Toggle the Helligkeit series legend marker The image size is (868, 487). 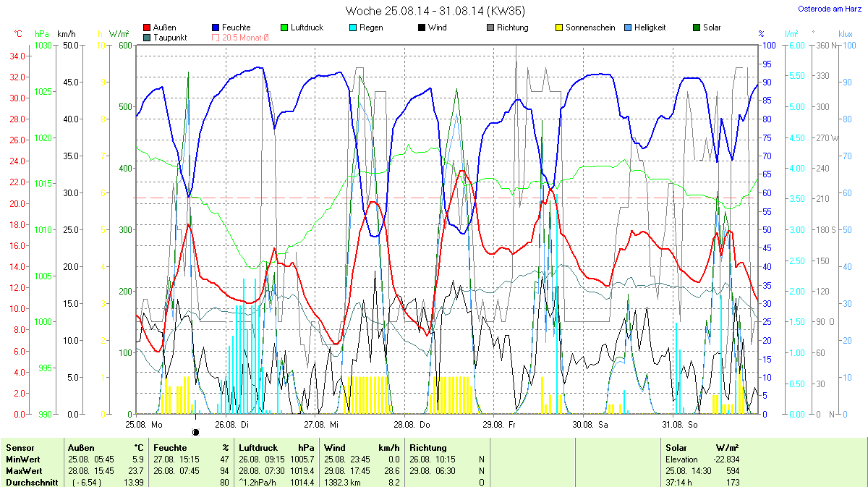click(628, 27)
